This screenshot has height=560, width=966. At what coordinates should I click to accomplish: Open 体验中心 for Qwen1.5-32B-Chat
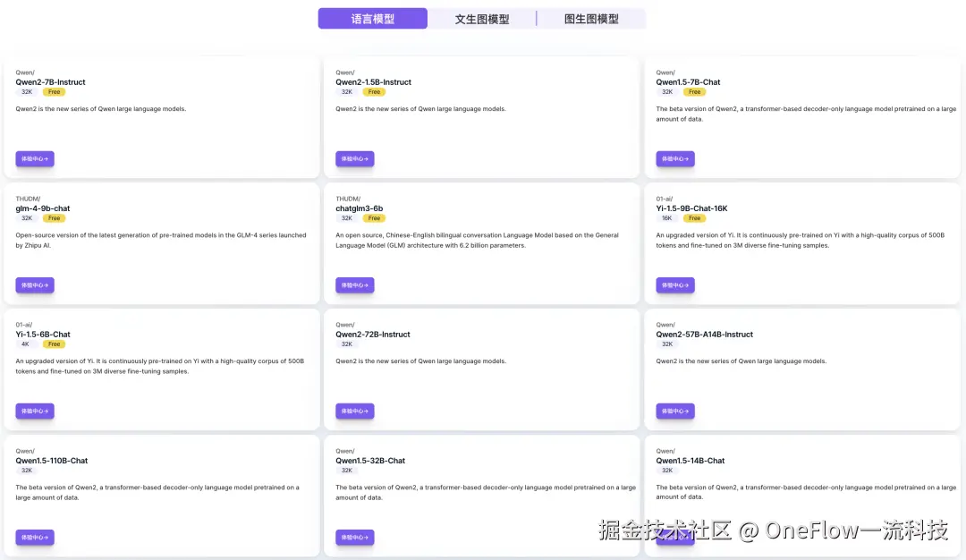pos(355,538)
